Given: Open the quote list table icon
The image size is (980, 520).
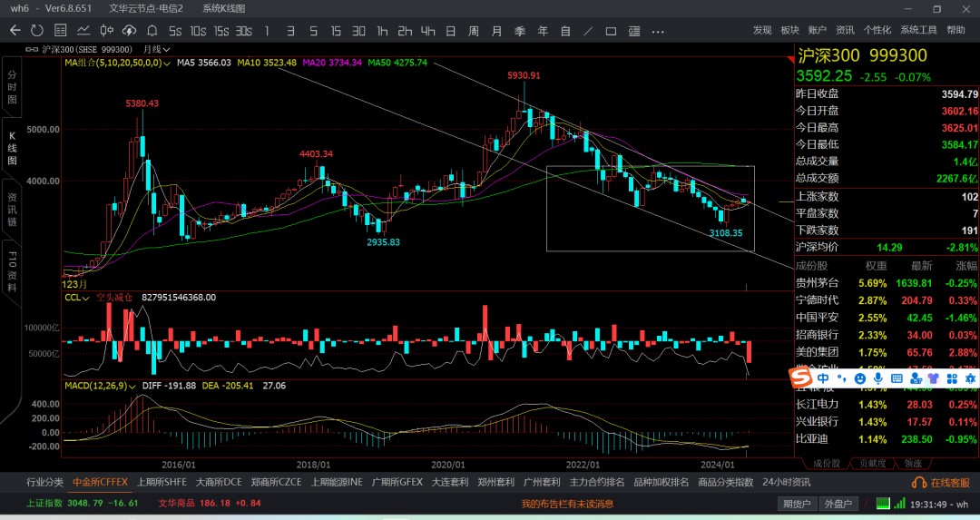Looking at the screenshot, I should (x=60, y=30).
